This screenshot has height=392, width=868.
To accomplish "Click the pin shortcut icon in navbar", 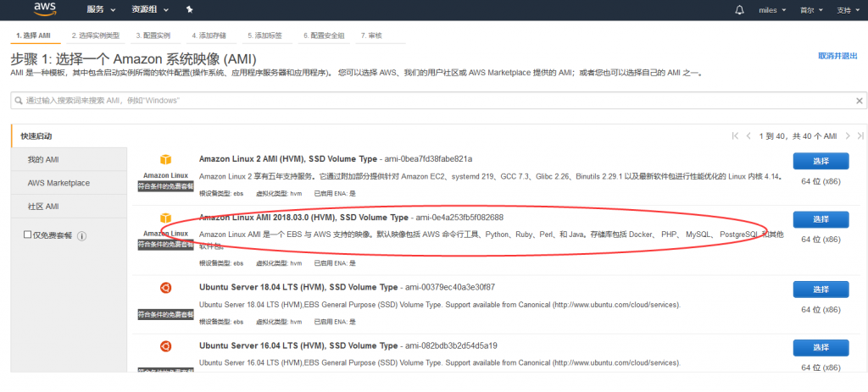I will click(189, 9).
